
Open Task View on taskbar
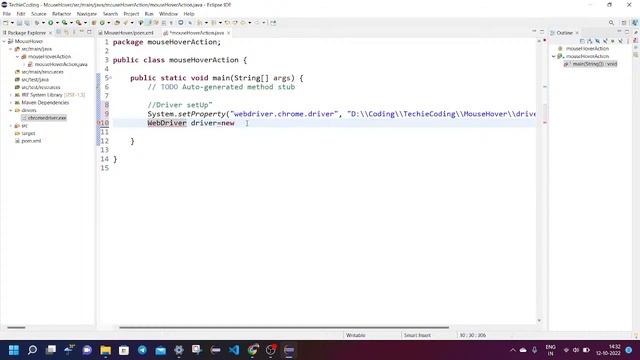click(x=51, y=350)
